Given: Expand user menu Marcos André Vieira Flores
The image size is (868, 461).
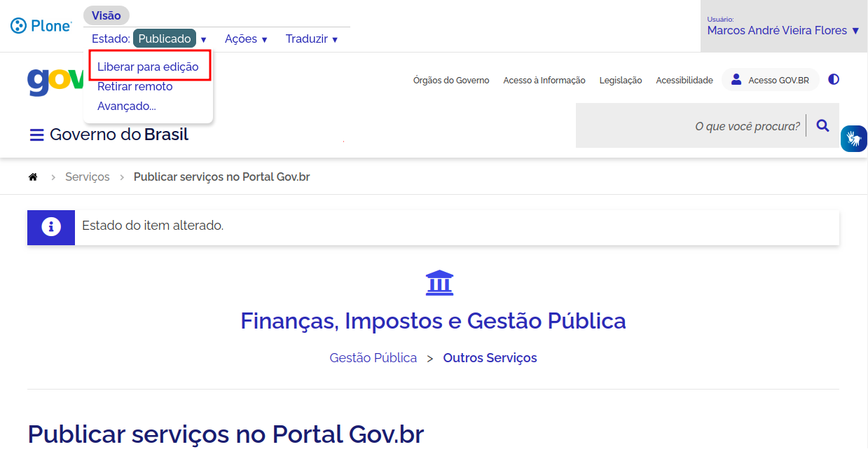Looking at the screenshot, I should coord(783,31).
